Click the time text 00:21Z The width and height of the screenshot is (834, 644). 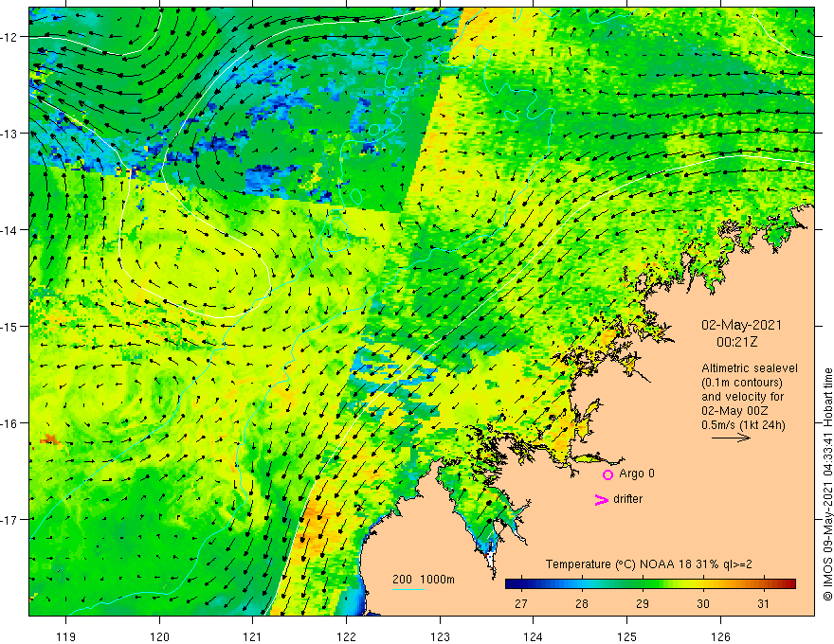(x=736, y=342)
